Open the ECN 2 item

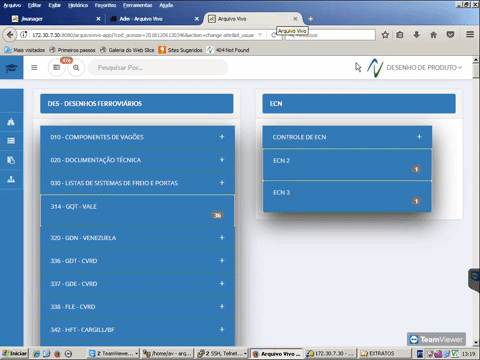point(347,165)
